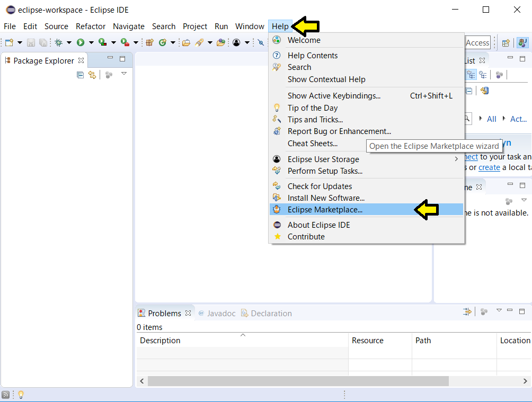Open the Package Explorer View Menu triangle
The image size is (532, 402).
[124, 74]
